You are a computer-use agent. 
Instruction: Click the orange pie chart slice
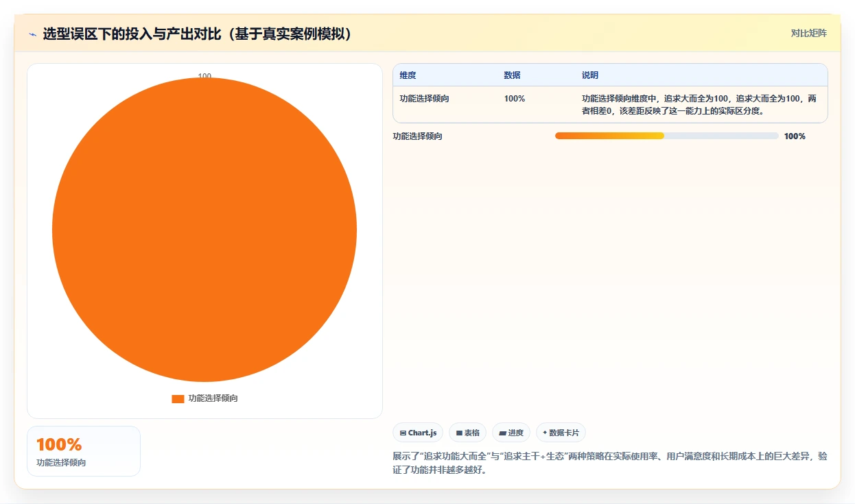(x=204, y=230)
